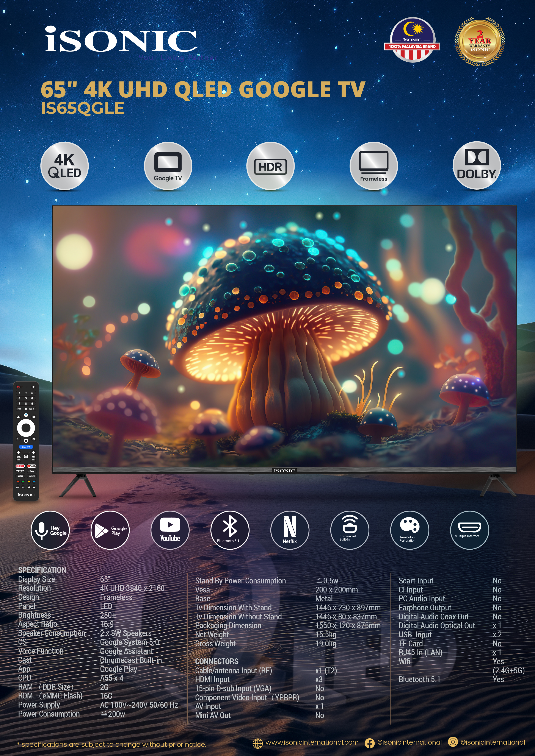The image size is (535, 756).
Task: Click the True Colour Restoration palette icon
Action: 410,530
